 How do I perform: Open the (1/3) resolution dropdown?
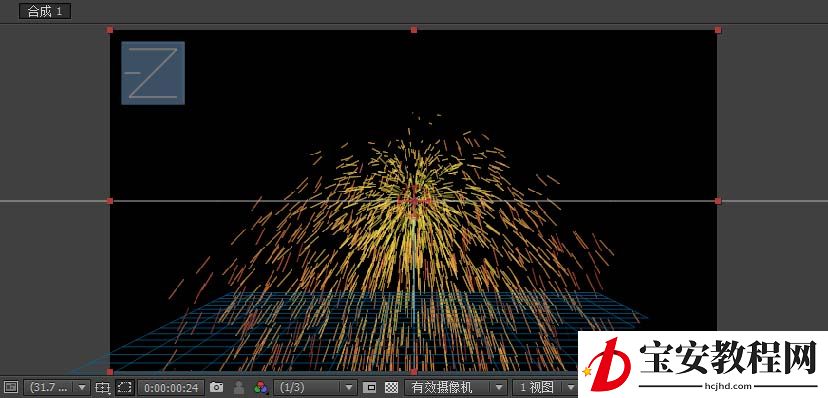click(x=316, y=387)
